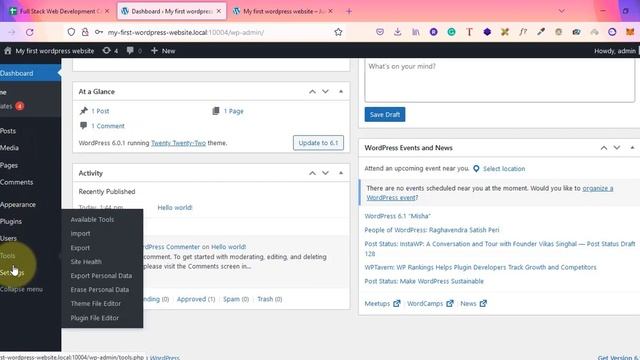Toggle the Activity panel collapse arrow
This screenshot has height=360, width=640.
click(x=341, y=173)
